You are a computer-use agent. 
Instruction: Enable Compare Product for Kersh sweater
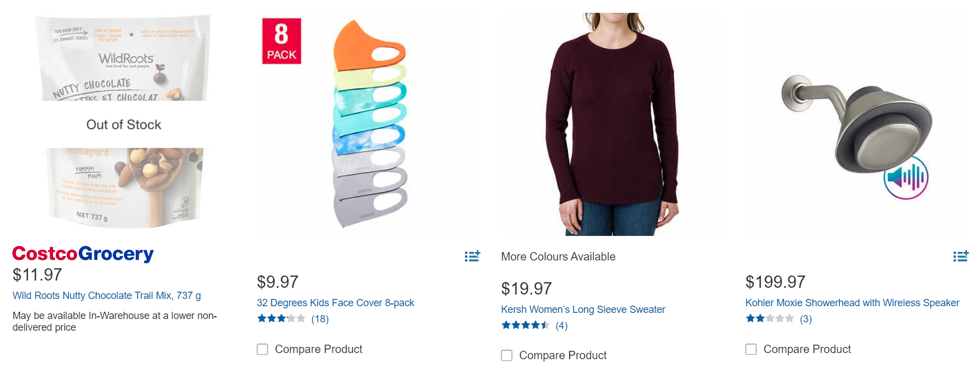pyautogui.click(x=506, y=355)
